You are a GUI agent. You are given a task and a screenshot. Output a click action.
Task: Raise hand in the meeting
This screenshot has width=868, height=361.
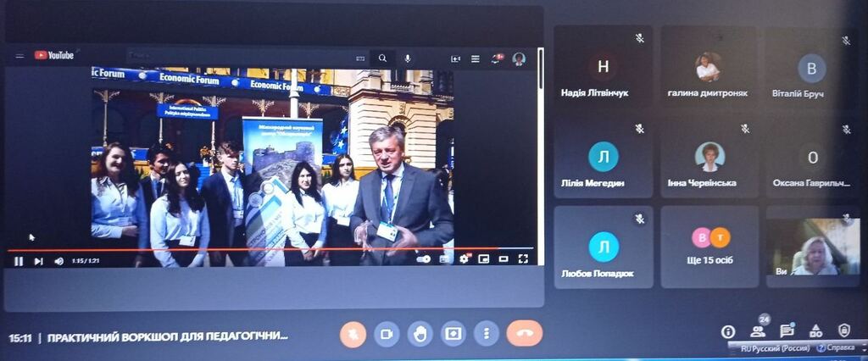419,334
